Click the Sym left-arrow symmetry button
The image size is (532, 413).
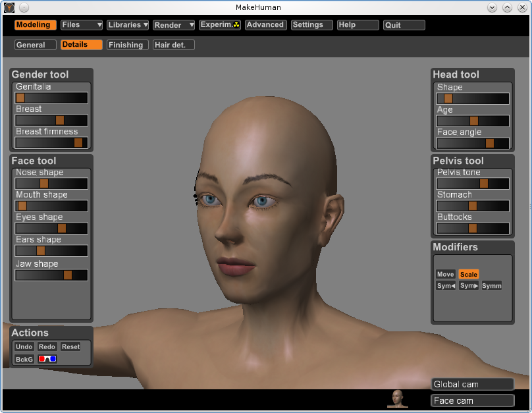446,286
